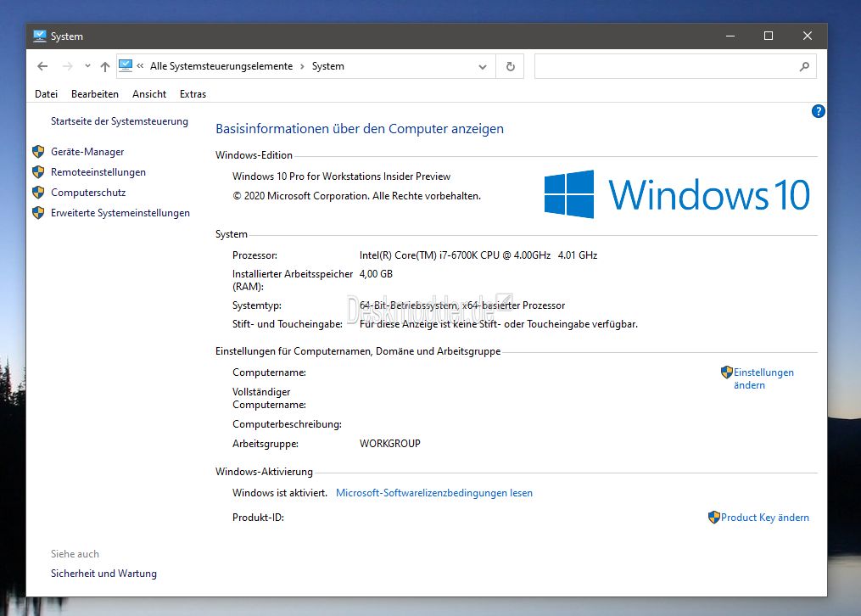
Task: Select text Windows 10 Pro for Workstations Insider Preview
Action: coord(341,176)
